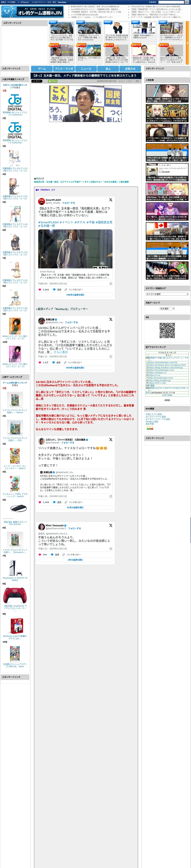Open smart-flash.jp link card image
This screenshot has height=868, width=191.
[x=75, y=249]
